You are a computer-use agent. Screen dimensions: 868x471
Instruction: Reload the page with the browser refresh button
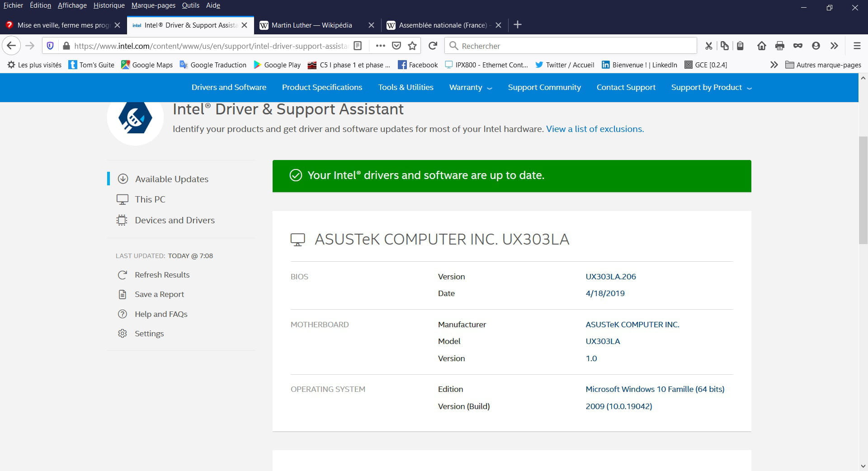click(433, 46)
